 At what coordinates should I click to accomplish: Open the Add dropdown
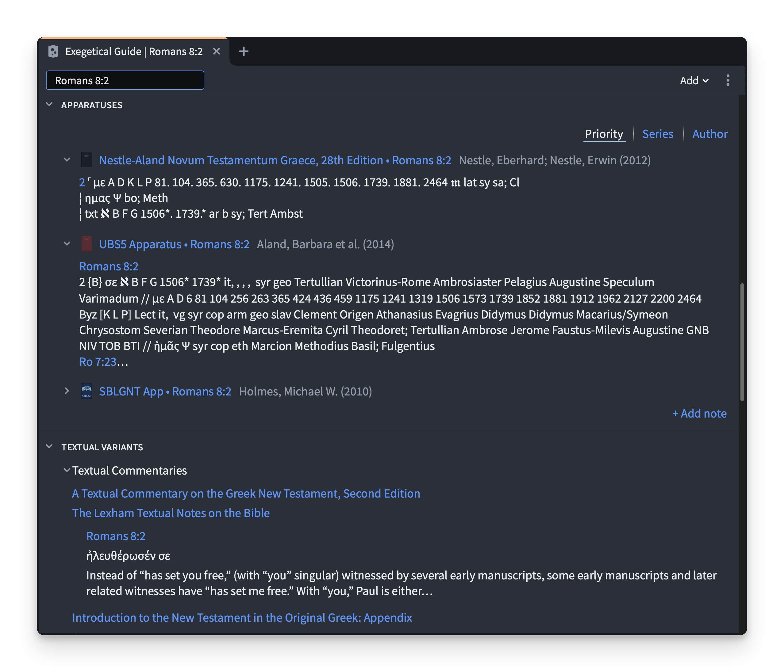pyautogui.click(x=694, y=81)
